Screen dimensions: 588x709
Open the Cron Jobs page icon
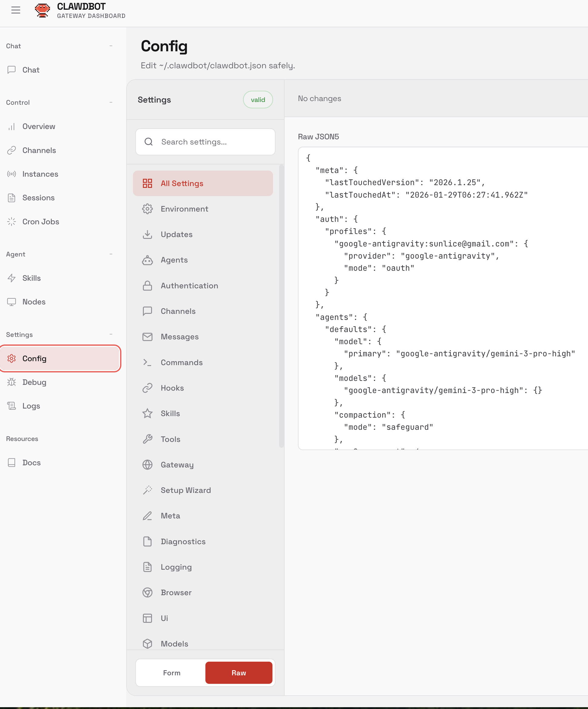point(12,222)
